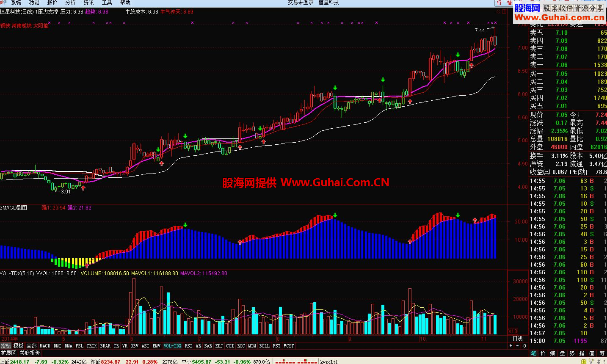Switch sub-chart to DMA indicator
Image resolution: width=607 pixels, height=364 pixels.
point(68,346)
